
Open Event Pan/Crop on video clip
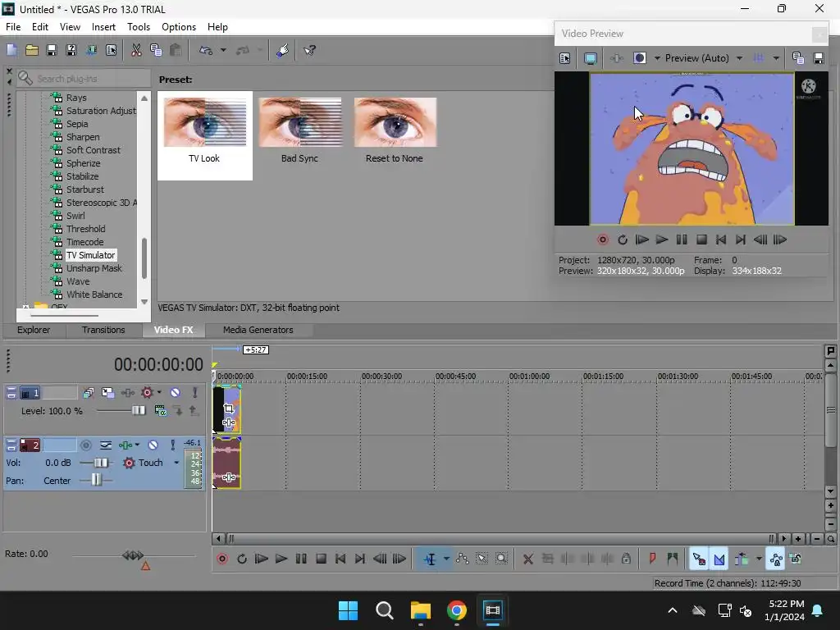[x=229, y=409]
